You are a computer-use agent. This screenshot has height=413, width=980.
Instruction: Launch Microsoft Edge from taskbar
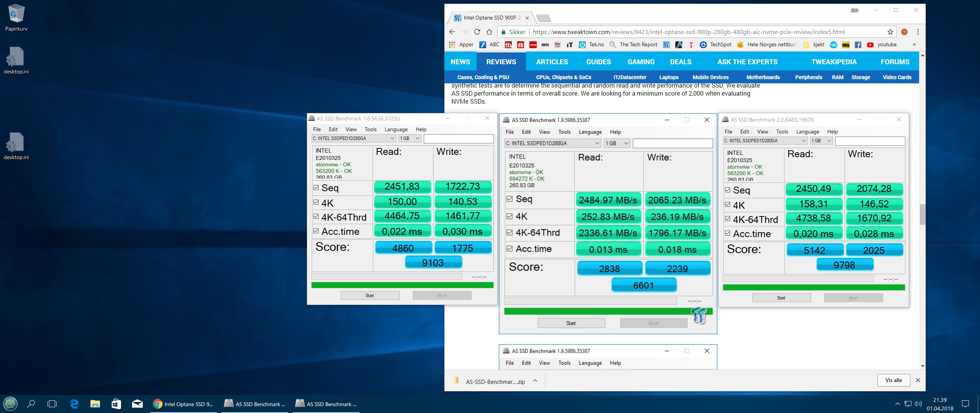click(74, 404)
